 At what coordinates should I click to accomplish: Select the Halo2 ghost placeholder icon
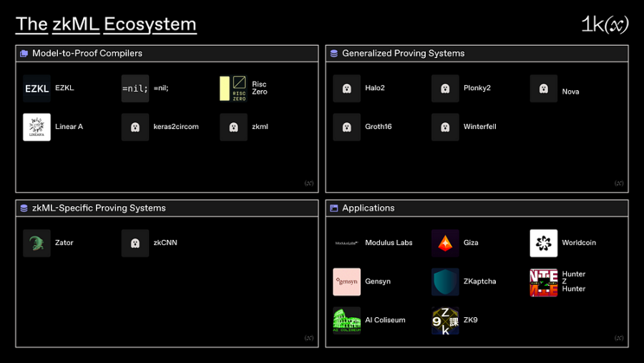coord(347,89)
